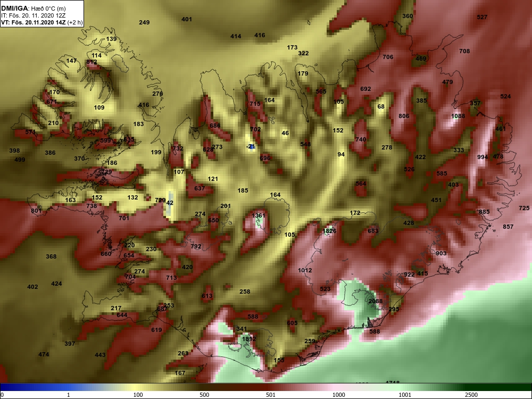Select the map value 524
Screen dimensions: 532x399
coord(505,96)
